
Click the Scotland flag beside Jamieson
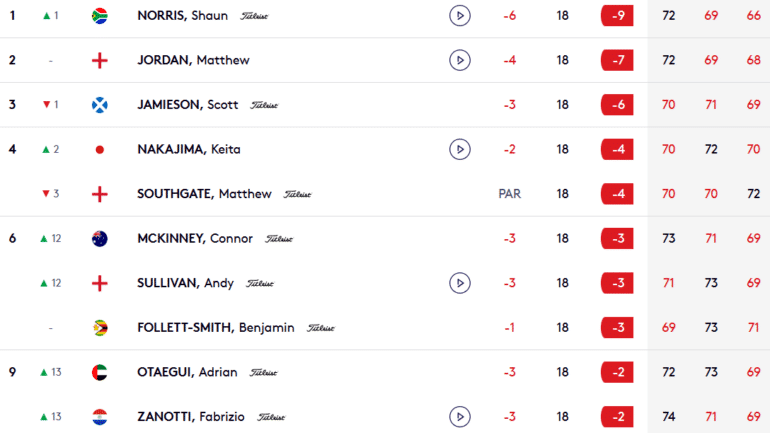click(x=100, y=105)
